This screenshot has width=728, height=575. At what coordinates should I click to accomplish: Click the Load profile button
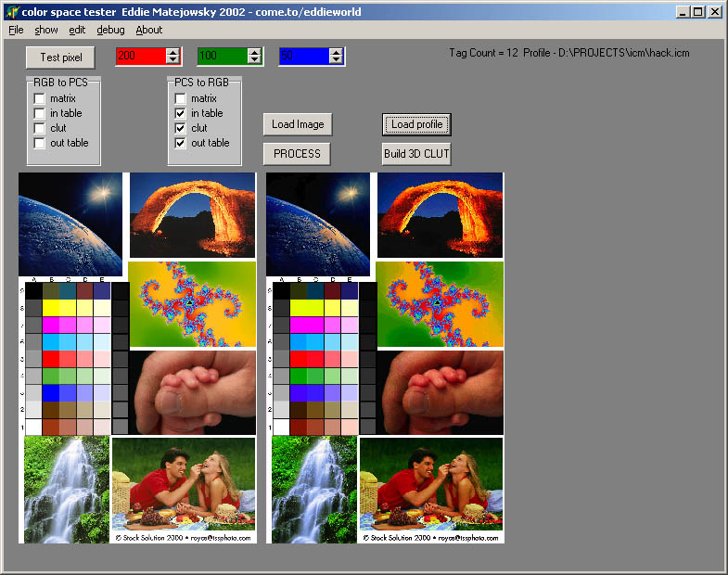coord(416,124)
